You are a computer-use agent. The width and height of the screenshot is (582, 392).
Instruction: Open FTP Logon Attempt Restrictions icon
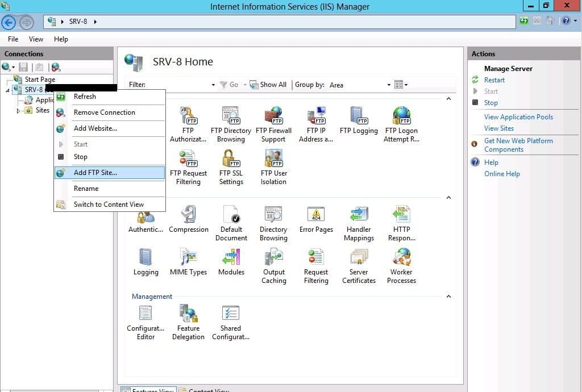[x=401, y=124]
